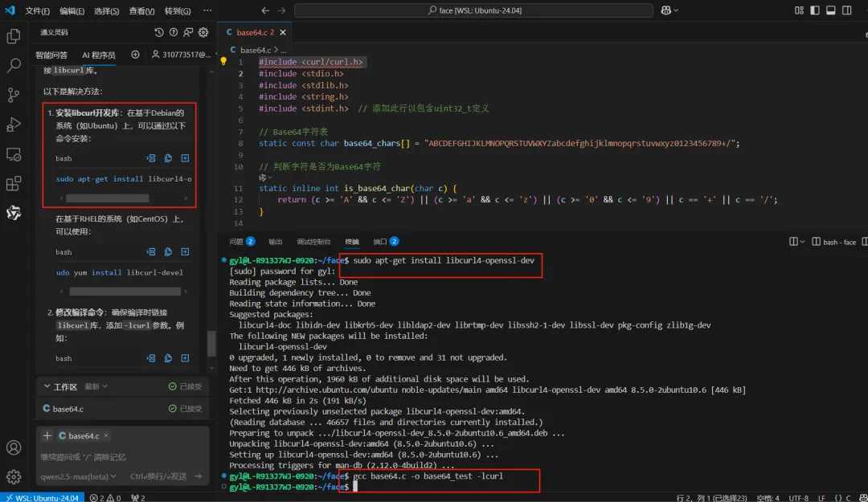The image size is (868, 502).
Task: Open the 选择(S) menu
Action: pyautogui.click(x=106, y=11)
